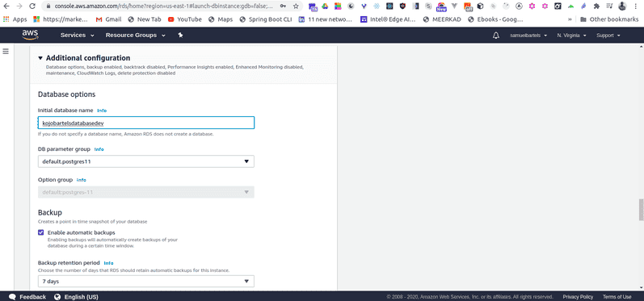Open the media controls playlist icon
The height and width of the screenshot is (301, 644).
click(x=610, y=6)
